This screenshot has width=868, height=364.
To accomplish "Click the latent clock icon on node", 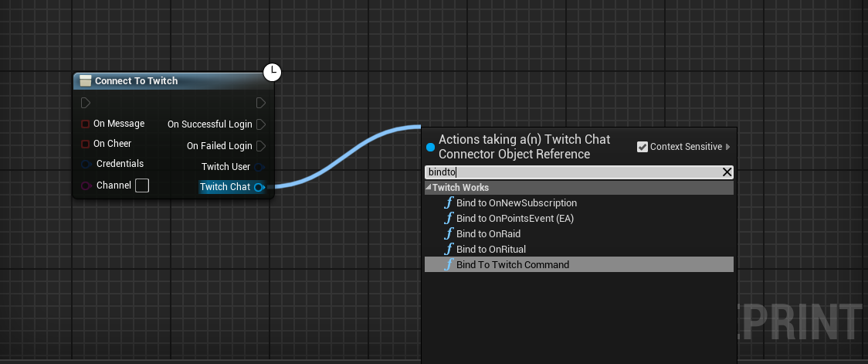I will [272, 73].
